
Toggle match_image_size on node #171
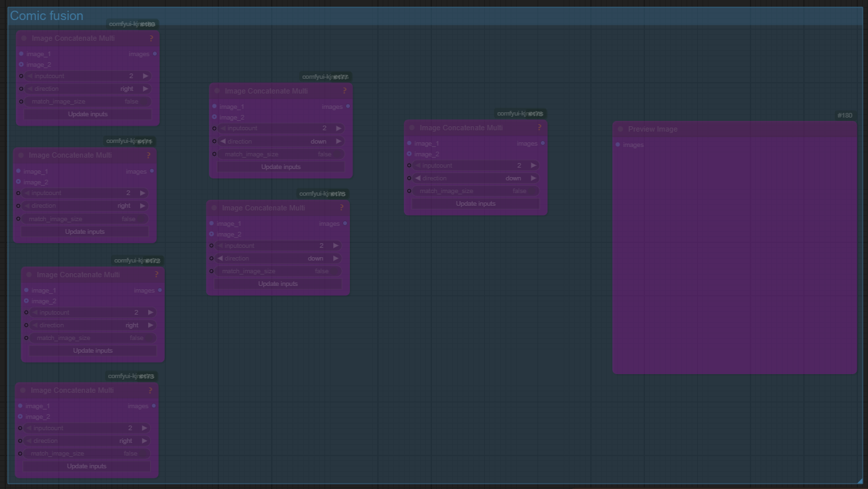pyautogui.click(x=84, y=218)
